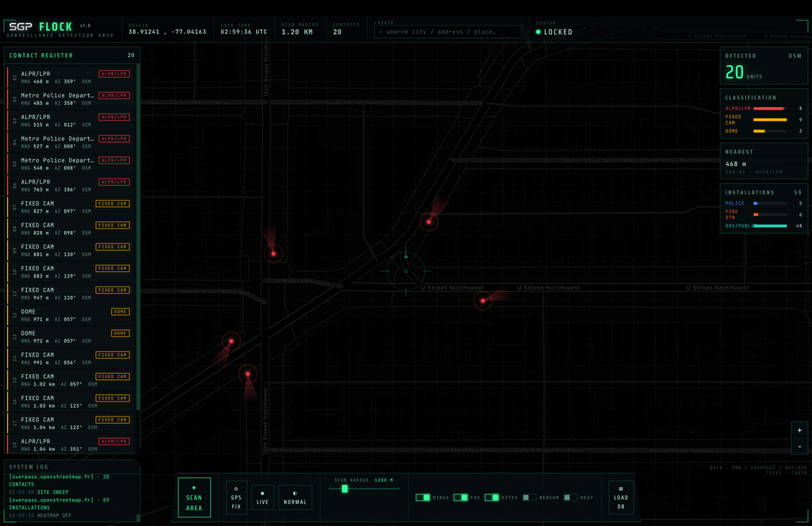Click the origin coordinates 38.91241, -77.04163
812x526 pixels.
coord(167,32)
